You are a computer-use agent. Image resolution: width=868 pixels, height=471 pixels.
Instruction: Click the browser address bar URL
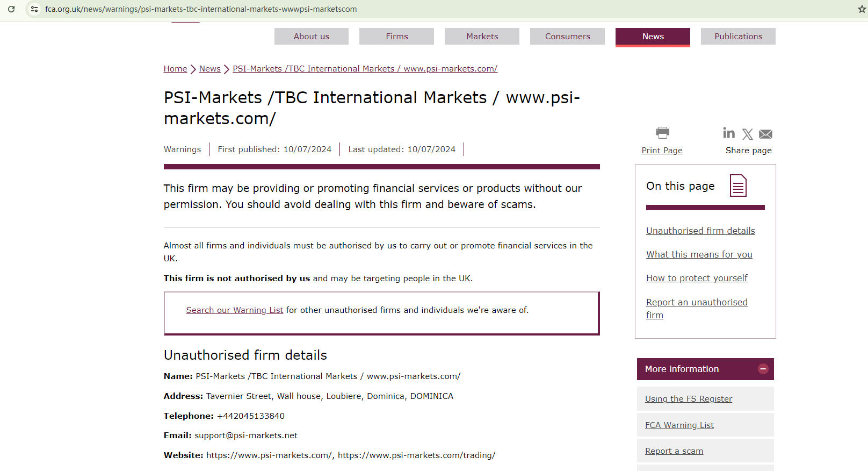click(201, 9)
